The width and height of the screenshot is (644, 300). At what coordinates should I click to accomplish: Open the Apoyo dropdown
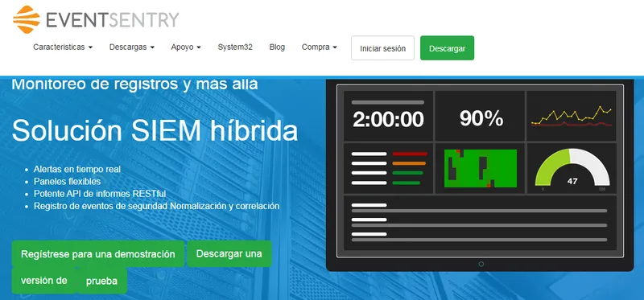(186, 47)
